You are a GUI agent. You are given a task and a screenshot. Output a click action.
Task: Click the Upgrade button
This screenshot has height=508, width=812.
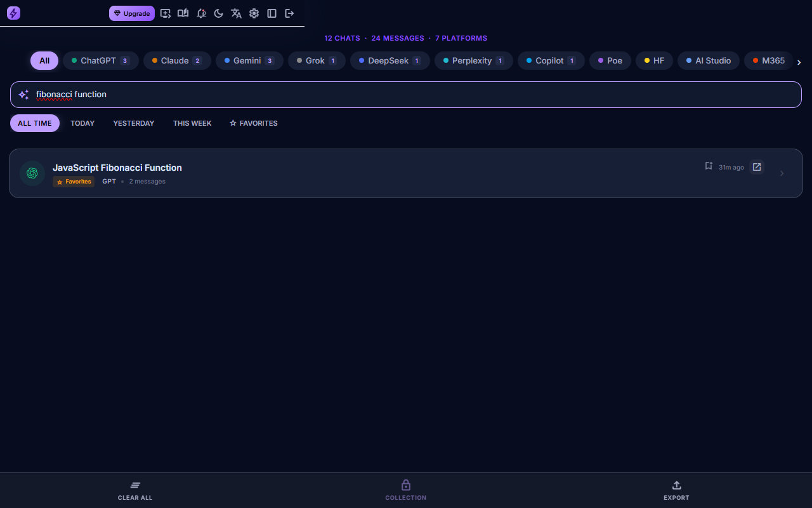coord(132,13)
